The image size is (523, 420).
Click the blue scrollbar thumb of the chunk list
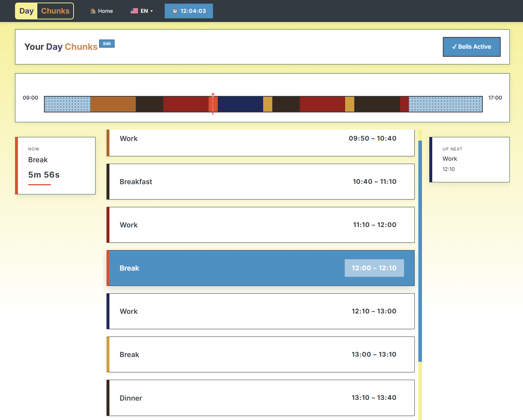420,251
